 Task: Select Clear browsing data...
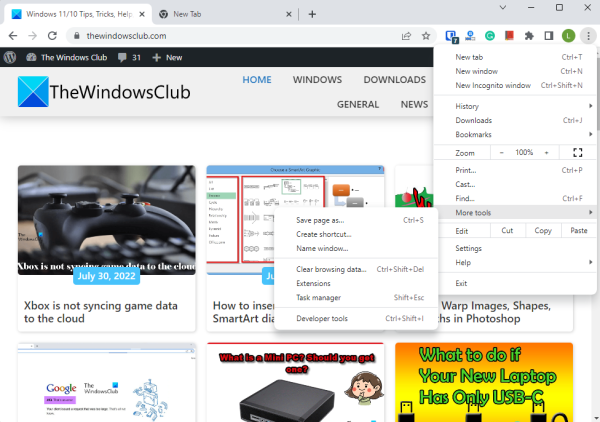coord(356,269)
